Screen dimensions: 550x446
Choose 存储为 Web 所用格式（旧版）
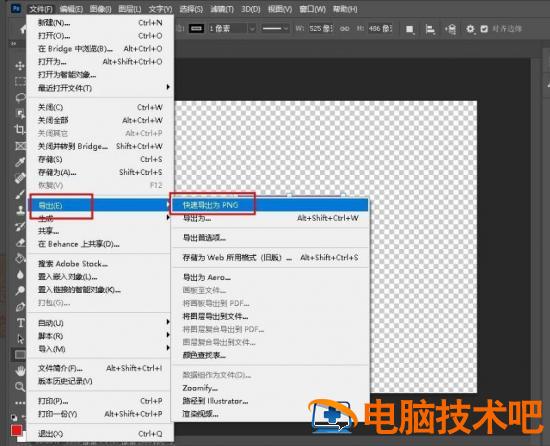pos(269,257)
